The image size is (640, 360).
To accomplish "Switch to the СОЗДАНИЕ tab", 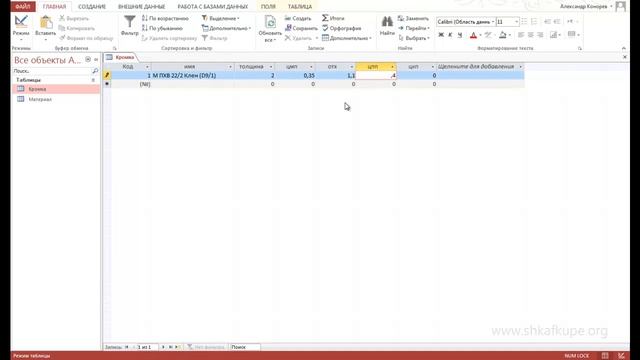I will pos(92,7).
